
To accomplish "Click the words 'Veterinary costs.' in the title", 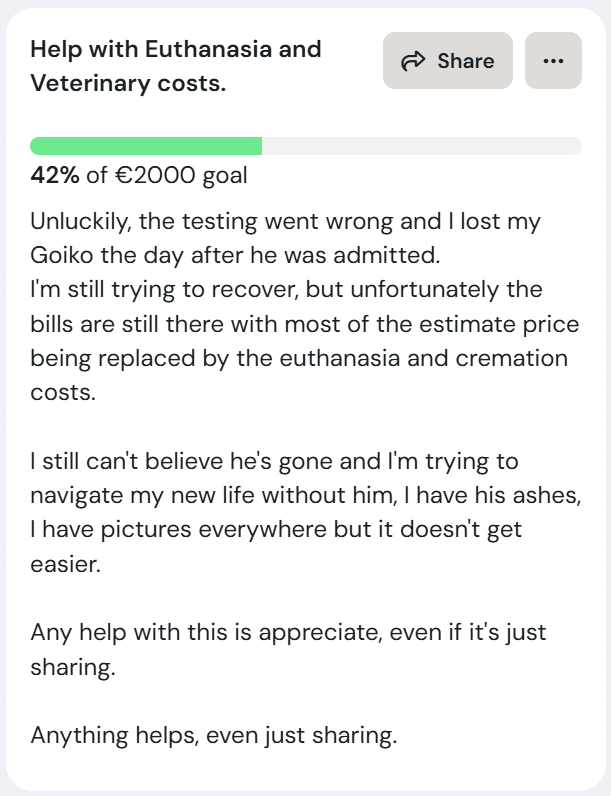I will pyautogui.click(x=128, y=83).
